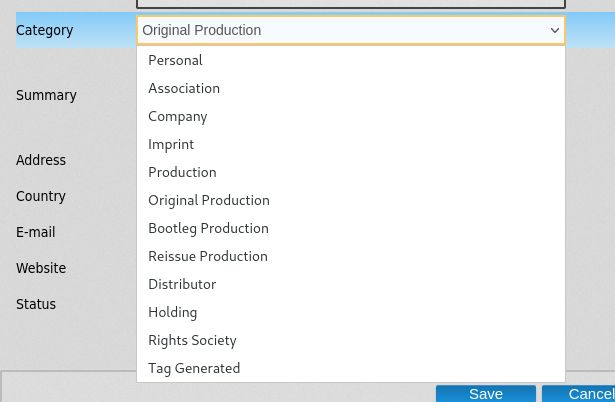Select the 'Tag Generated' option
This screenshot has height=402, width=615.
click(194, 368)
